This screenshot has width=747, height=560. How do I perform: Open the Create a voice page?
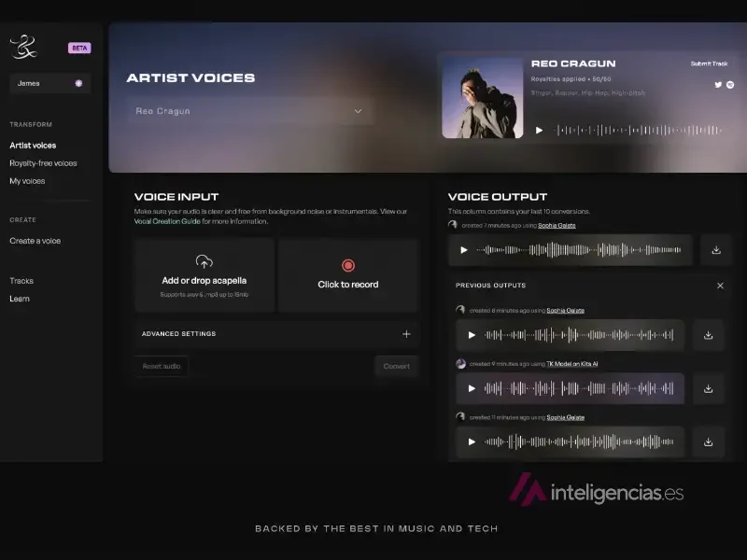point(35,241)
